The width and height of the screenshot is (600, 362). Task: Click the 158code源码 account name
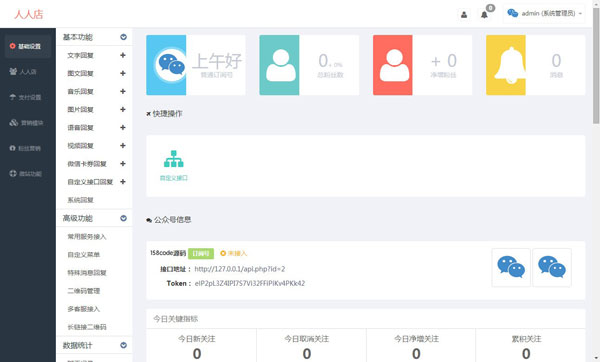(168, 253)
